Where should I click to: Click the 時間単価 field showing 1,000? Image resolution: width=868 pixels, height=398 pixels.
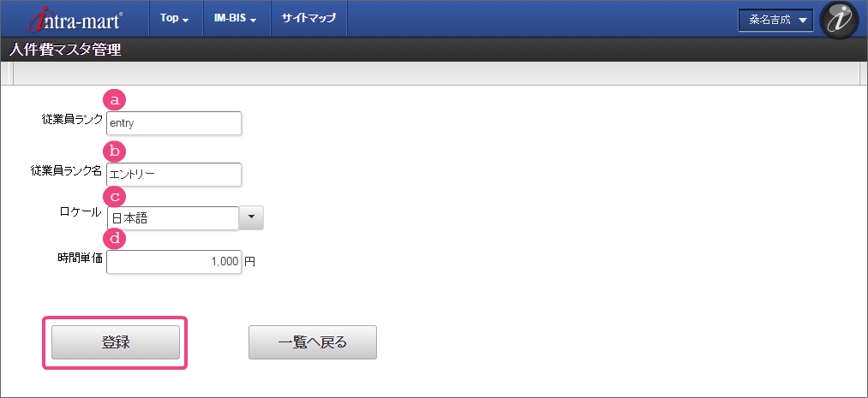[x=174, y=262]
